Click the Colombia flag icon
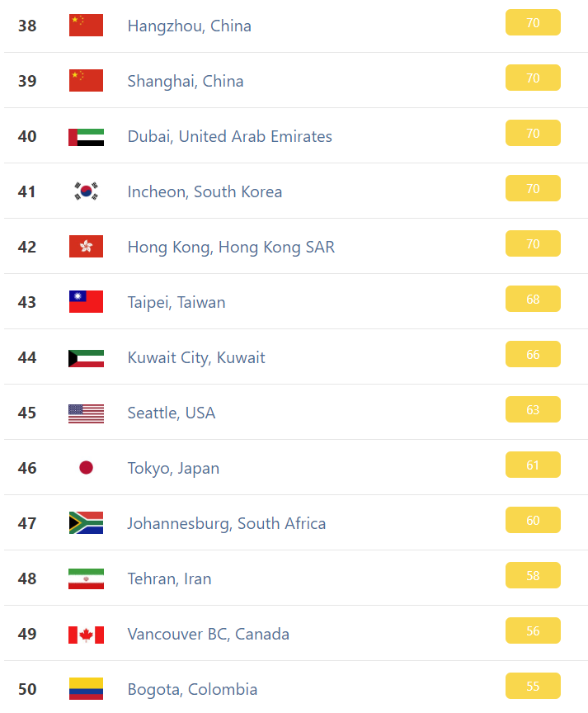Screen dimensions: 588x713 coord(86,688)
